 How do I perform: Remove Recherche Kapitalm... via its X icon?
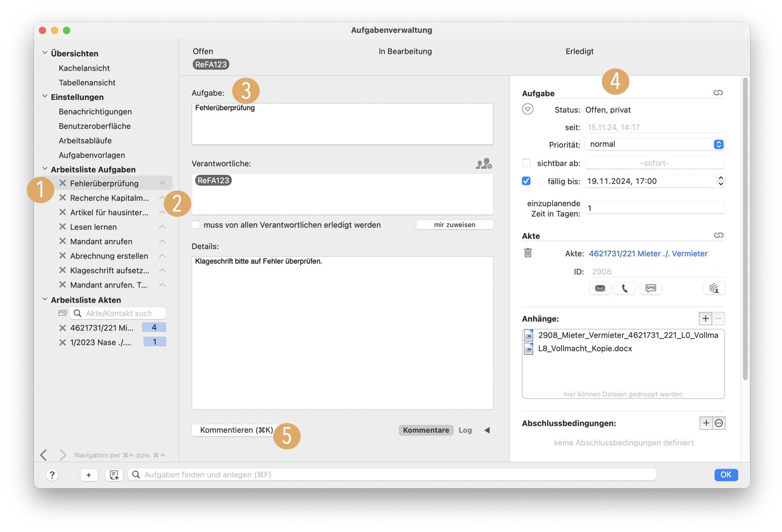(63, 198)
